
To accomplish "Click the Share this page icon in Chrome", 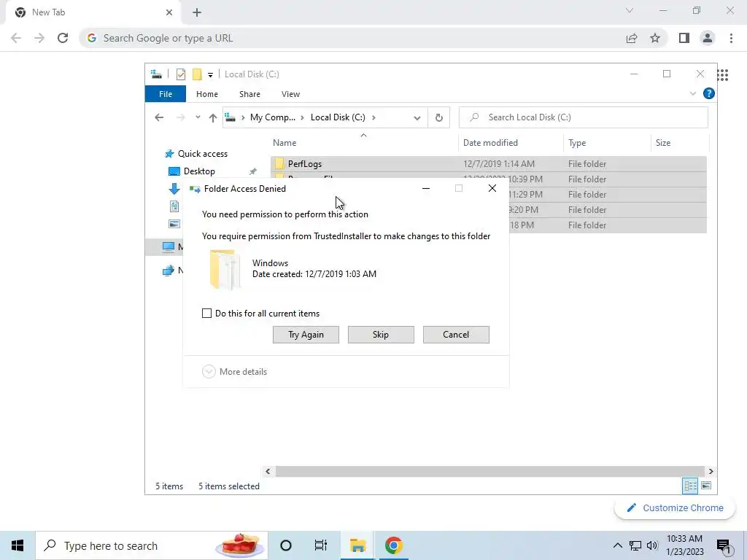I will click(632, 38).
